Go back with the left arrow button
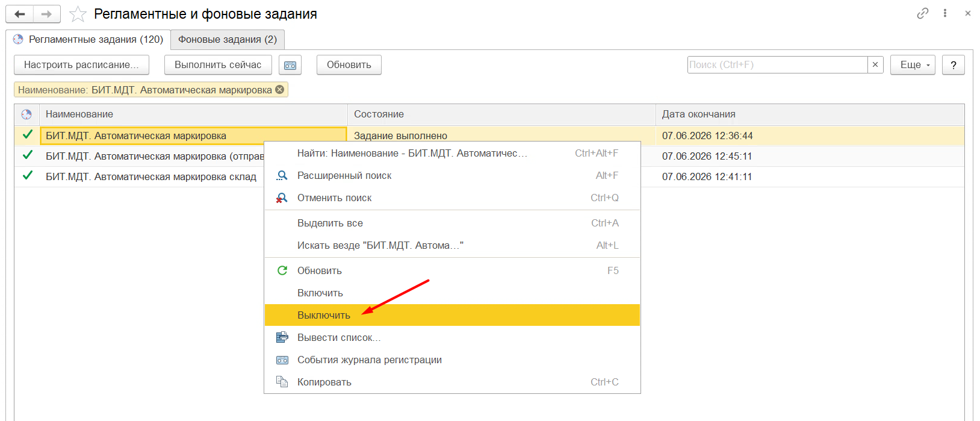The width and height of the screenshot is (980, 421). tap(20, 14)
